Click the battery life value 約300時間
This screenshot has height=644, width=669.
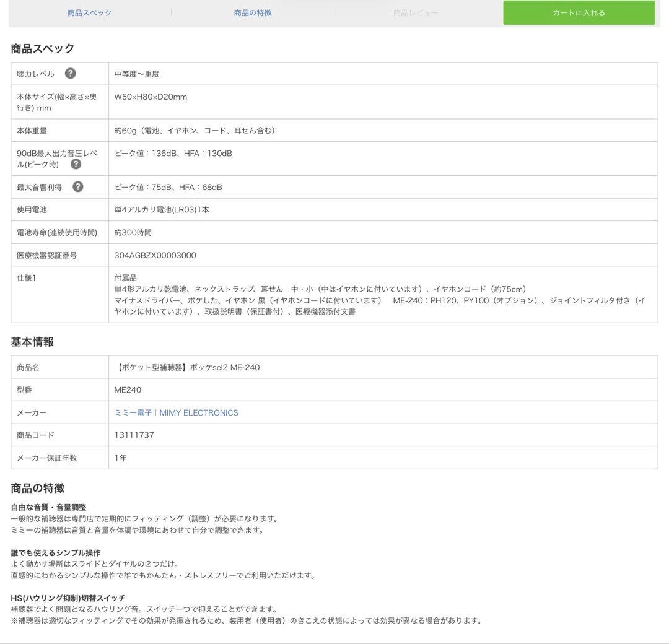click(x=133, y=232)
